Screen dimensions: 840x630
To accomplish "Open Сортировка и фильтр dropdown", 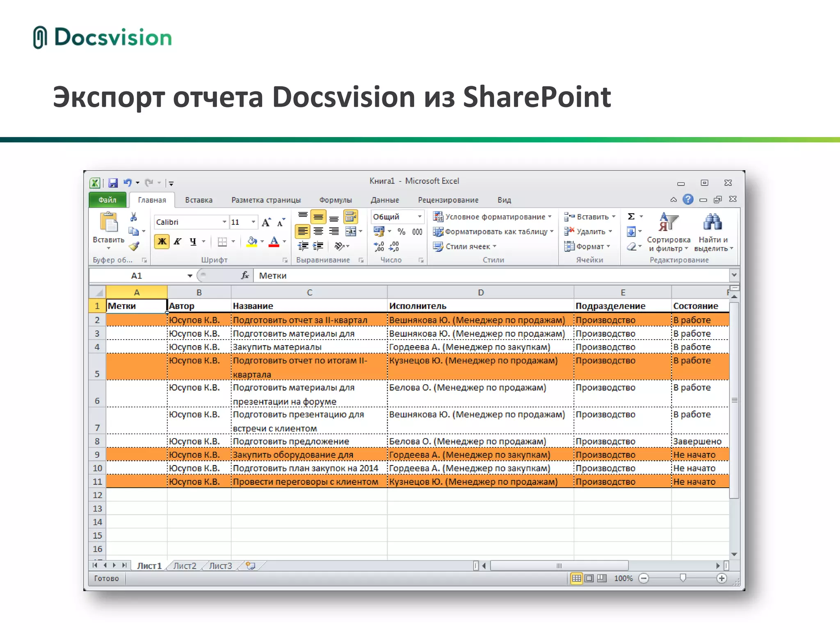I will [x=669, y=233].
